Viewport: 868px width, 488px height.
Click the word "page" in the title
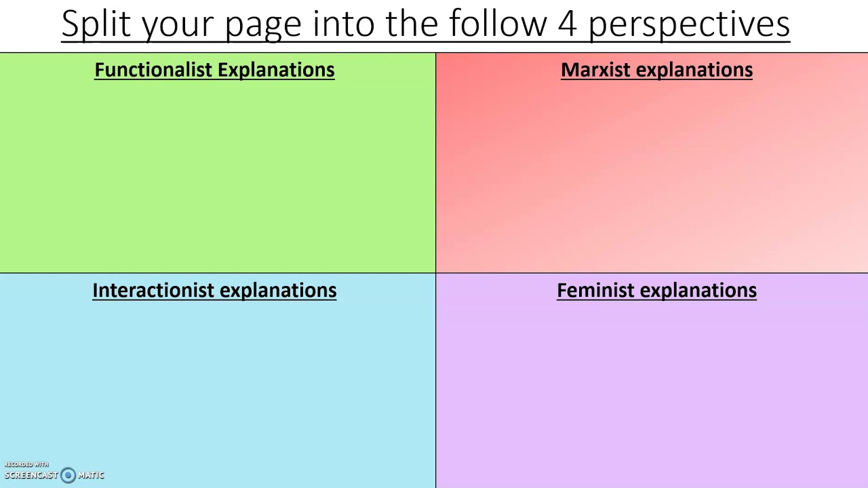[263, 25]
